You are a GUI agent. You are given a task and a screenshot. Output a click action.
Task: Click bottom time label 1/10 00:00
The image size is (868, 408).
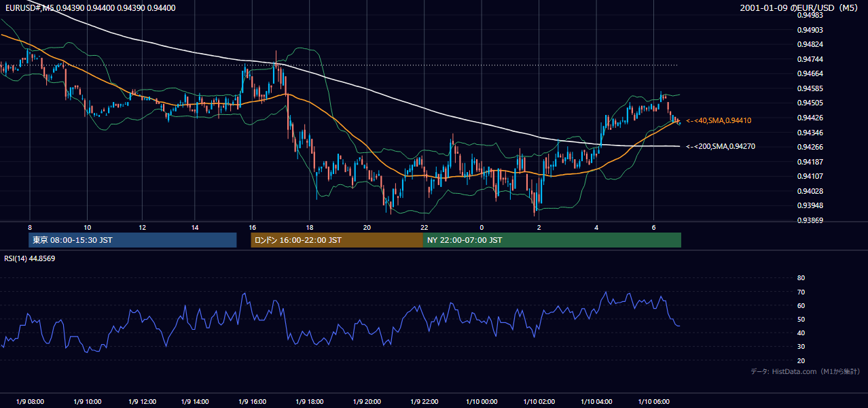click(x=482, y=402)
